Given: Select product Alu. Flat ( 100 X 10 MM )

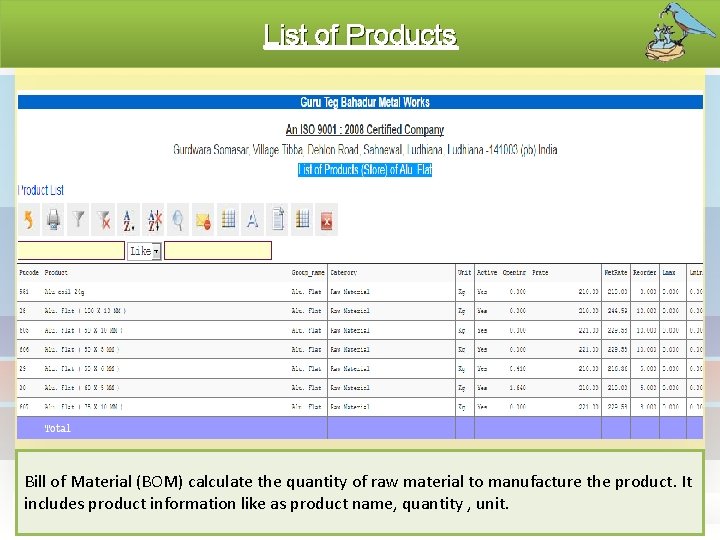Looking at the screenshot, I should click(85, 311).
